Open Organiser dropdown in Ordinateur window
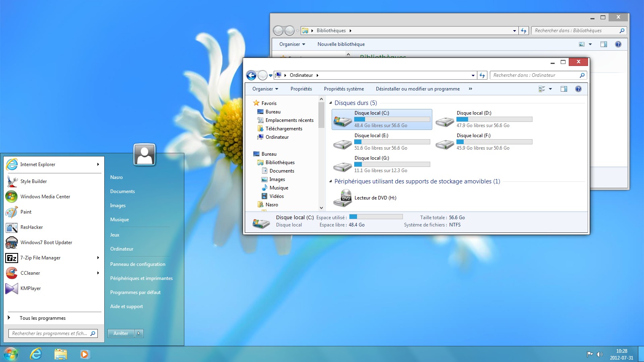Image resolution: width=644 pixels, height=362 pixels. tap(265, 89)
